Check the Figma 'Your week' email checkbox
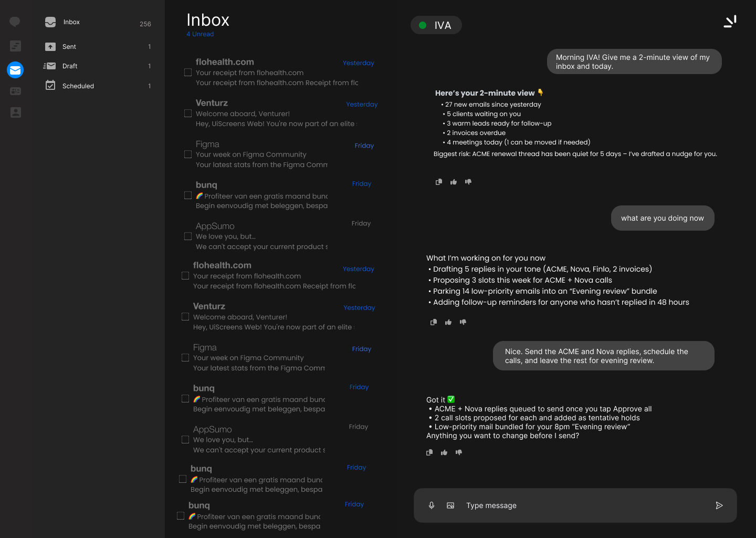Screen dimensions: 756x538 [x=188, y=154]
